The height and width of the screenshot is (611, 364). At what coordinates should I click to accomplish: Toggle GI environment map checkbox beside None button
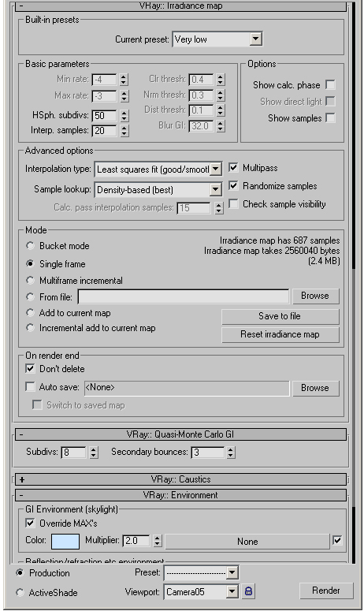click(x=337, y=541)
